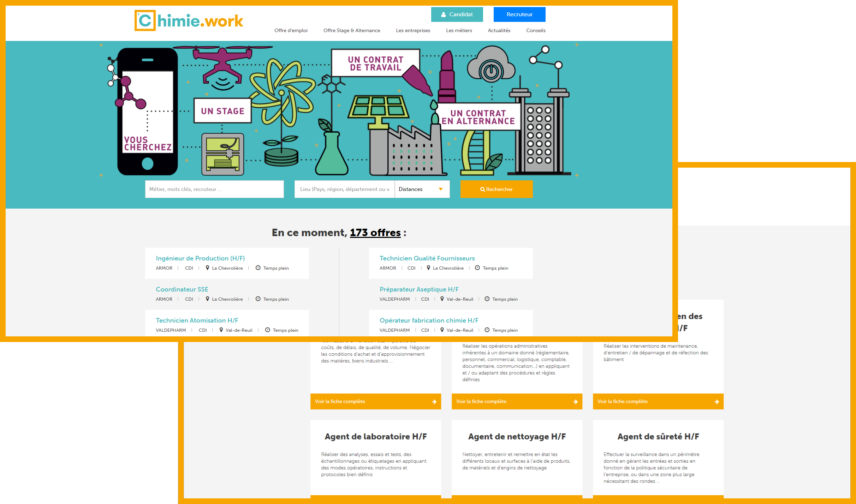Viewport: 856px width, 504px height.
Task: Click location pin in Préparateur Aseptique row
Action: [x=442, y=299]
